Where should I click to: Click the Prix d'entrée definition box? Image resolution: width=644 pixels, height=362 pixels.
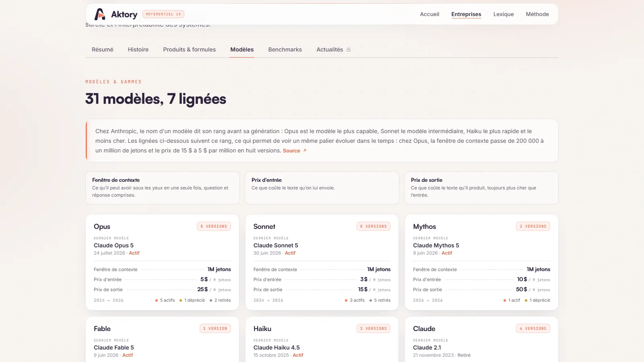point(322,188)
